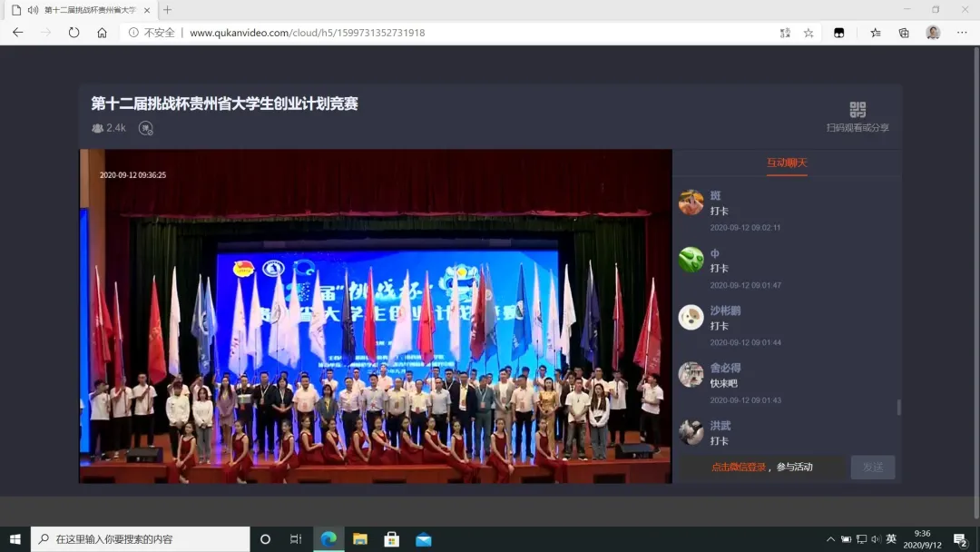This screenshot has height=552, width=980.
Task: Open Microsoft Store from the taskbar
Action: [392, 539]
